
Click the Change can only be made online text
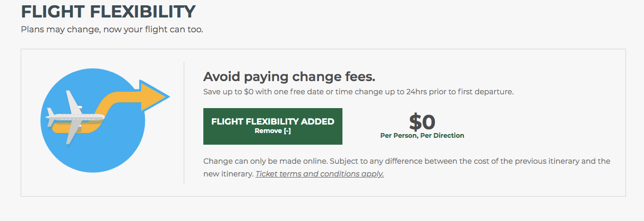(x=276, y=161)
